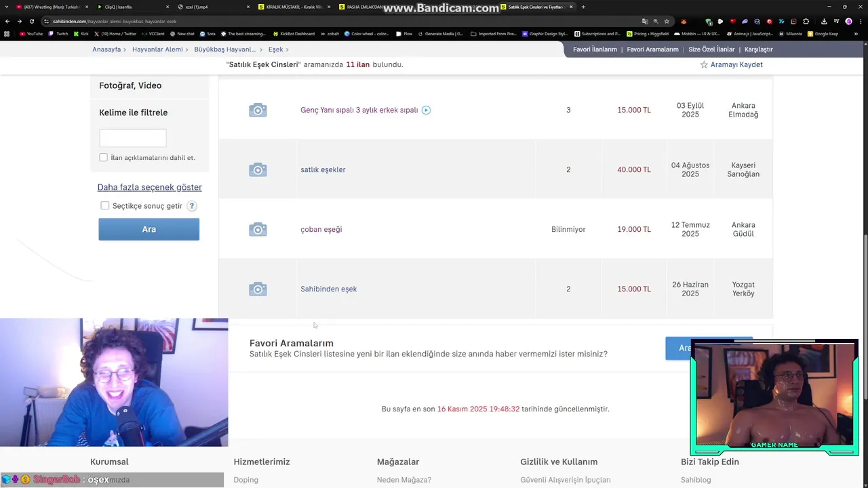Go to the Büyükbaş Hayvanl... breadcrumb

[225, 49]
